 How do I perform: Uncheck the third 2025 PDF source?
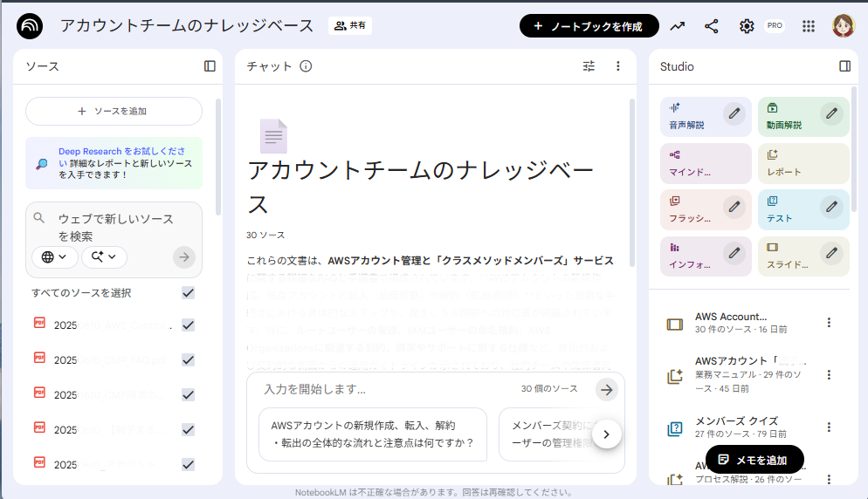[x=189, y=395]
